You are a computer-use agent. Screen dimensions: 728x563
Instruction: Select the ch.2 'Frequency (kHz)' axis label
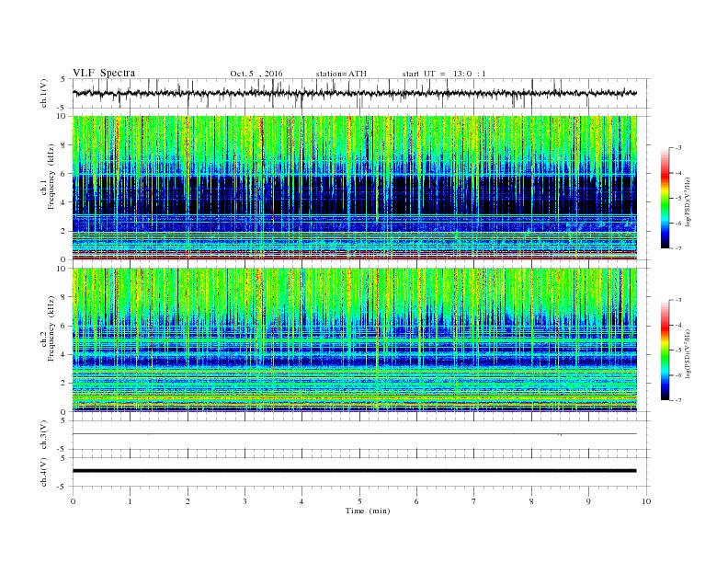click(51, 329)
